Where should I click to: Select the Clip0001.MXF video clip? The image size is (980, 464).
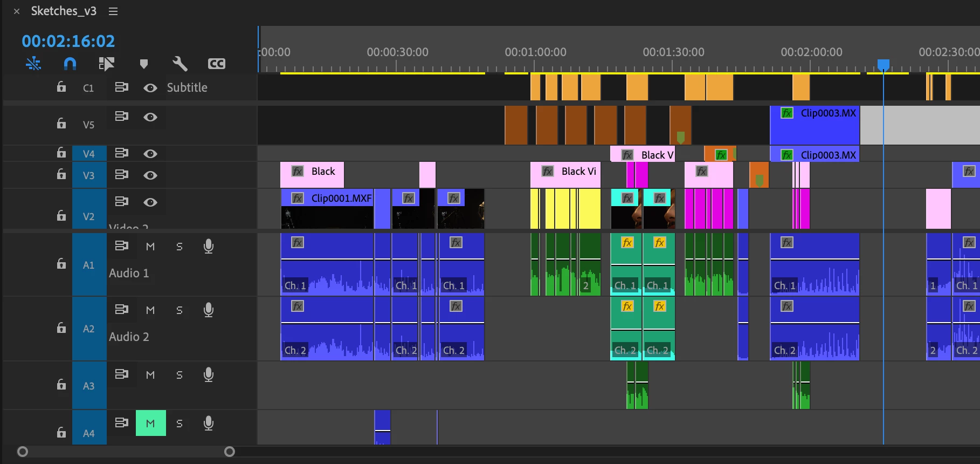coord(327,209)
